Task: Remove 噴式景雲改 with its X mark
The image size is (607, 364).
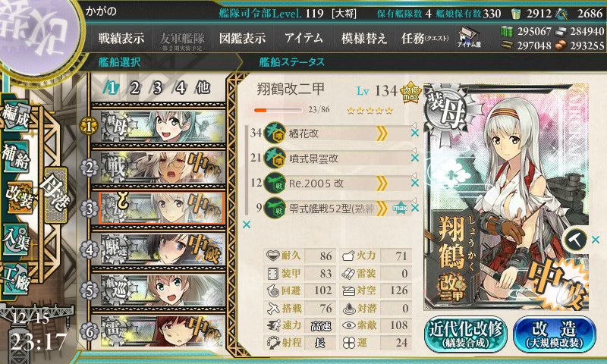Action: pyautogui.click(x=414, y=158)
